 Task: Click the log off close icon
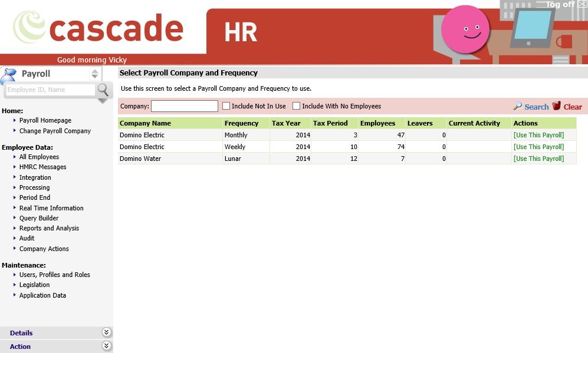pyautogui.click(x=582, y=4)
